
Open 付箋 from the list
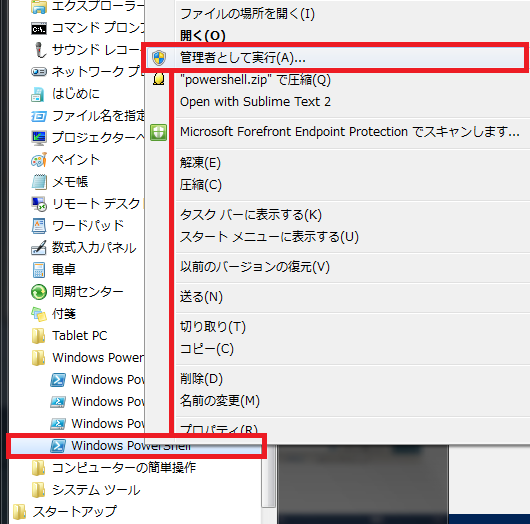coord(64,314)
